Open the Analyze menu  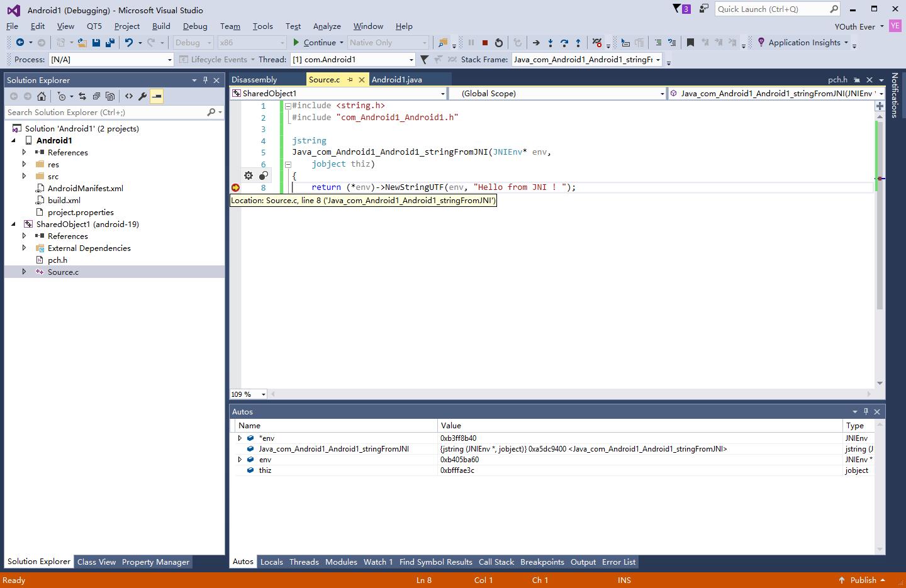pyautogui.click(x=327, y=26)
